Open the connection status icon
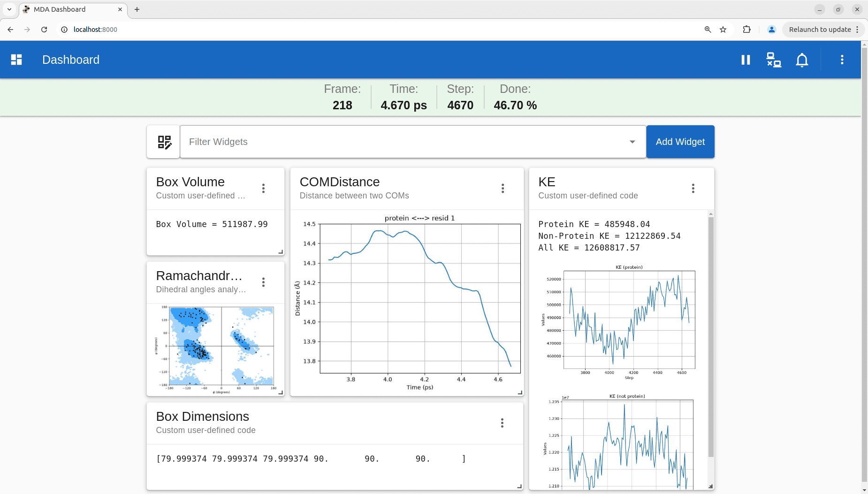Image resolution: width=868 pixels, height=494 pixels. coord(774,60)
